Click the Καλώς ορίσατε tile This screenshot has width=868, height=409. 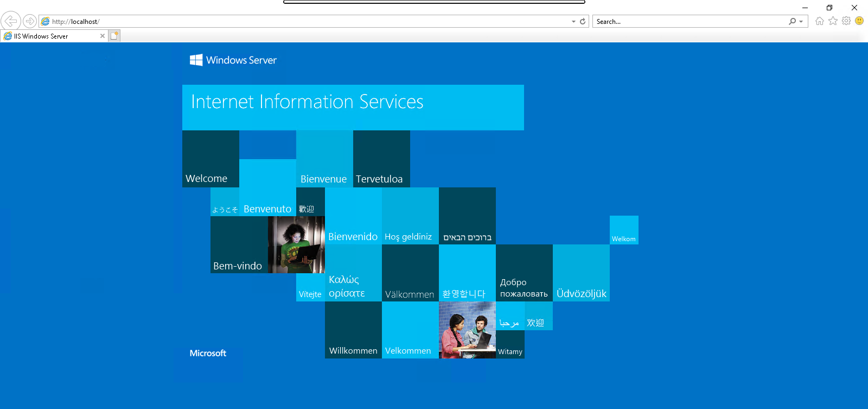[353, 273]
